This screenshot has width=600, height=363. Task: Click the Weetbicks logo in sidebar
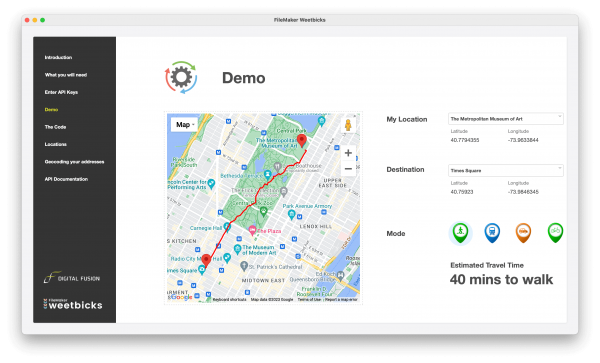coord(73,304)
